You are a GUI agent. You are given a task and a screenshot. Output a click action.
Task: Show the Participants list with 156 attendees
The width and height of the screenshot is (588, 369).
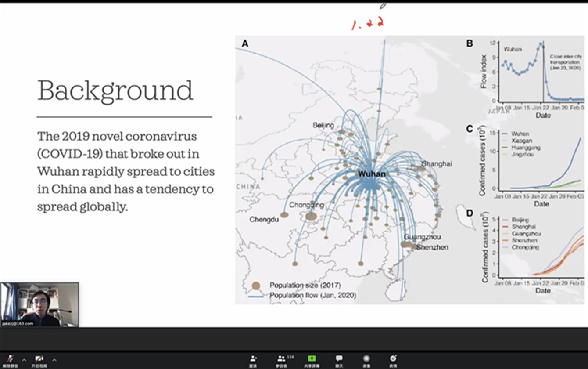tap(282, 359)
